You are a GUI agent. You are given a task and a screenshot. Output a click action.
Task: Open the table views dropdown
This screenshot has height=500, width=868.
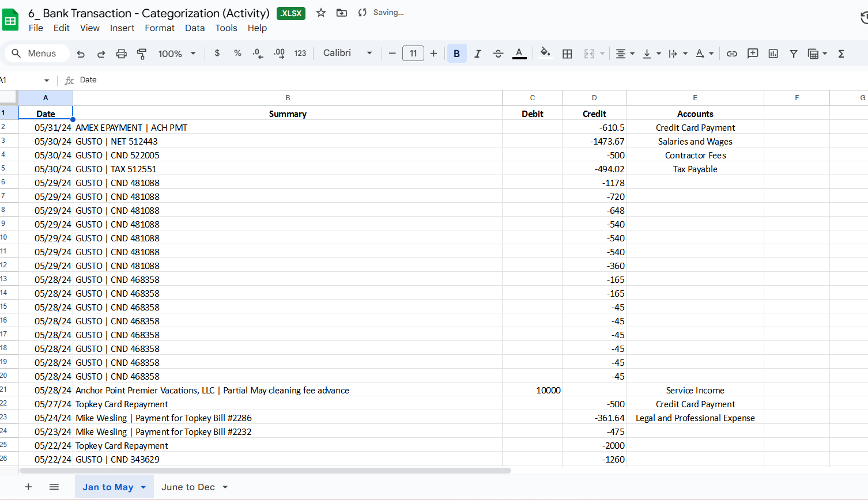point(817,54)
